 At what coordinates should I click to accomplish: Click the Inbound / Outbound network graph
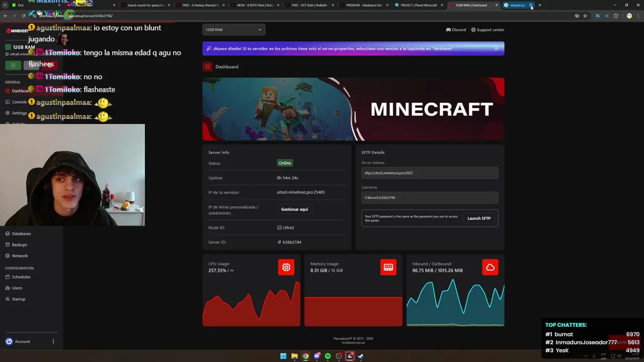click(455, 303)
